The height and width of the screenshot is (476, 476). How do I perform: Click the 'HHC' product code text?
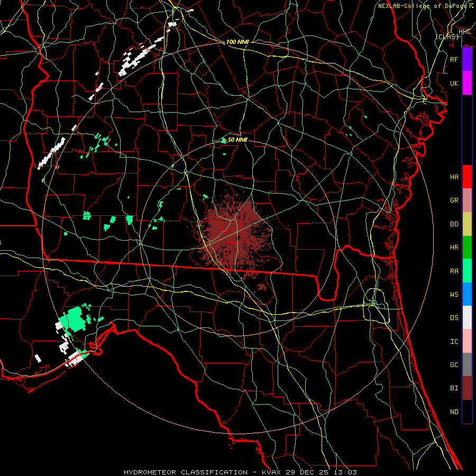[x=464, y=32]
